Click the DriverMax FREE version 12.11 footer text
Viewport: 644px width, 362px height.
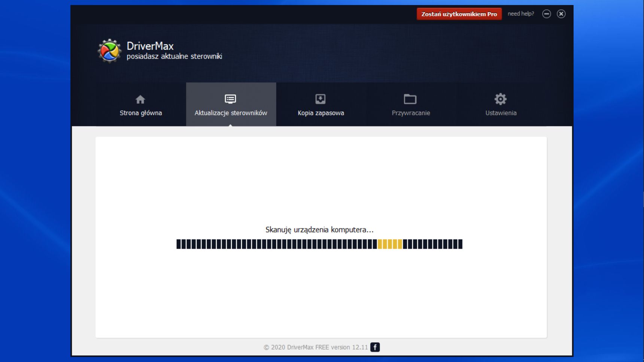[316, 347]
